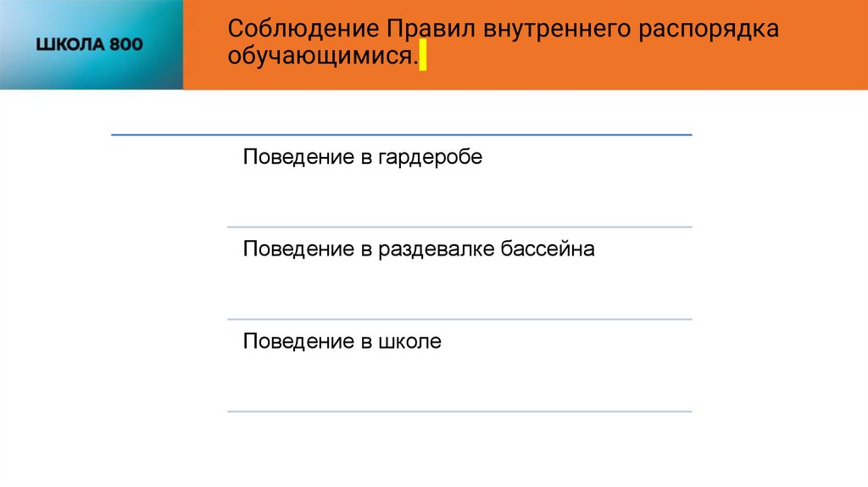Place cursor on word обучающимися

pyautogui.click(x=322, y=58)
